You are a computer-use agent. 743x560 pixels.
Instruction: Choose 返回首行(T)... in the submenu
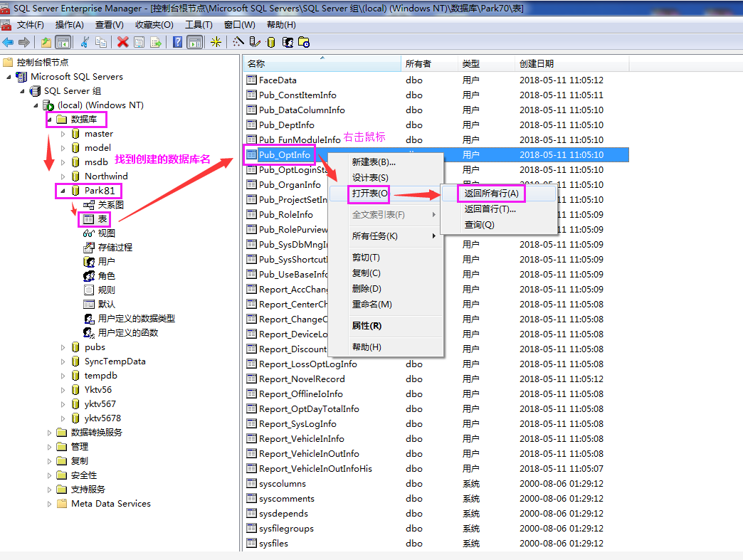click(x=498, y=209)
